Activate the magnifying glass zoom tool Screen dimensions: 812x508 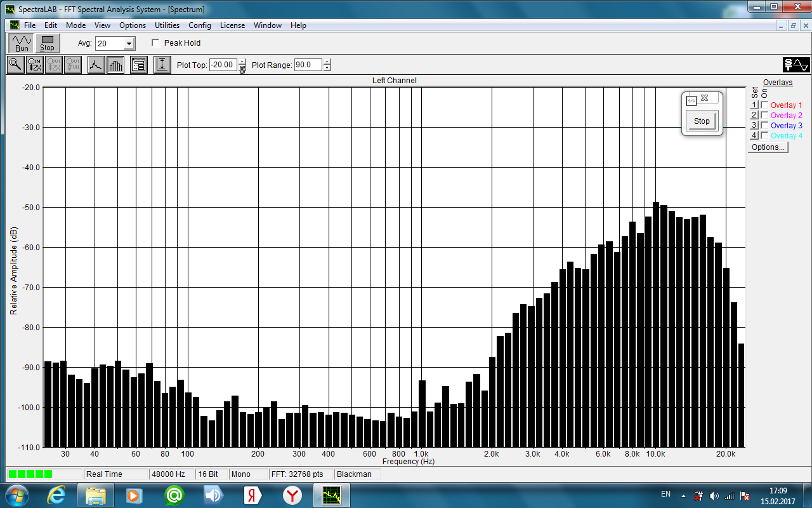[x=15, y=65]
